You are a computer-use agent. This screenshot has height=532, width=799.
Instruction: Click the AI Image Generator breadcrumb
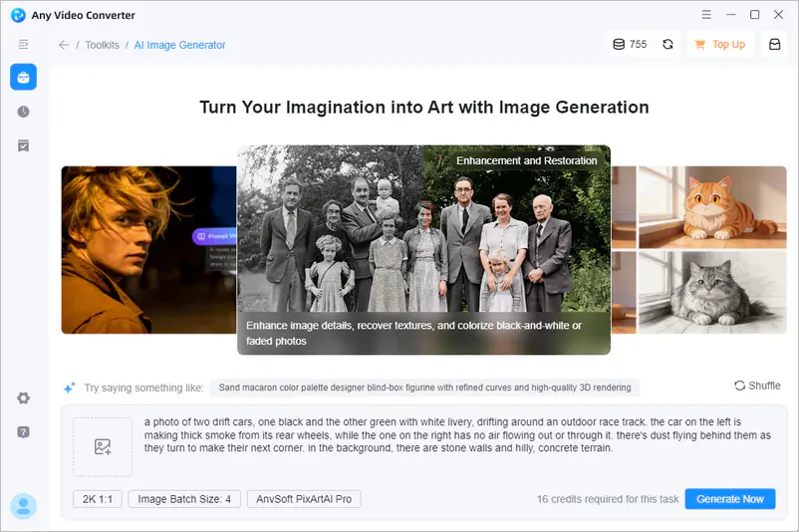(179, 45)
